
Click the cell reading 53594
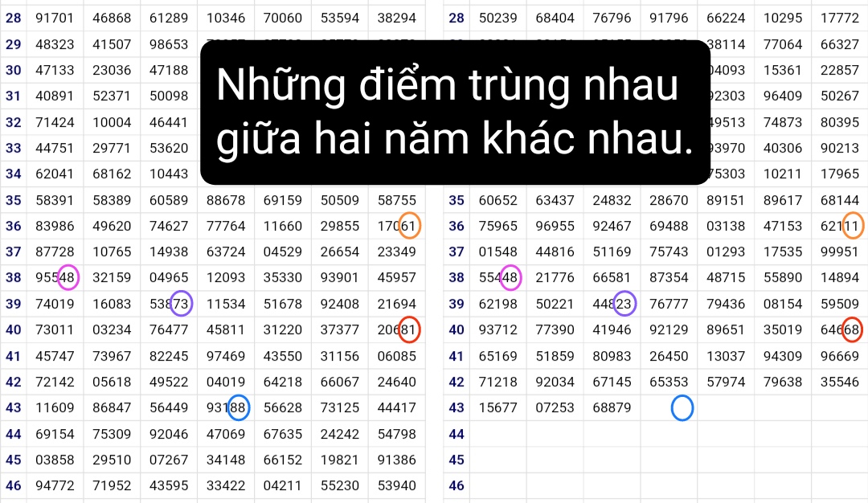pos(340,18)
